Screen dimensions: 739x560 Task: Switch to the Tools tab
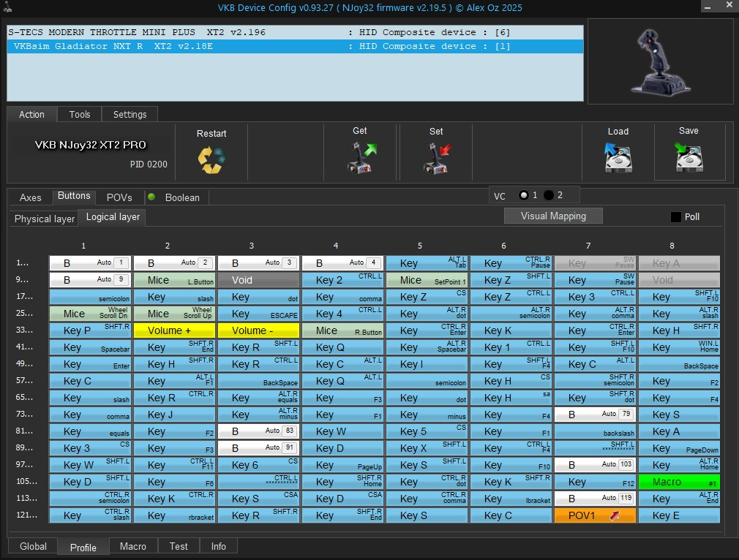coord(80,114)
